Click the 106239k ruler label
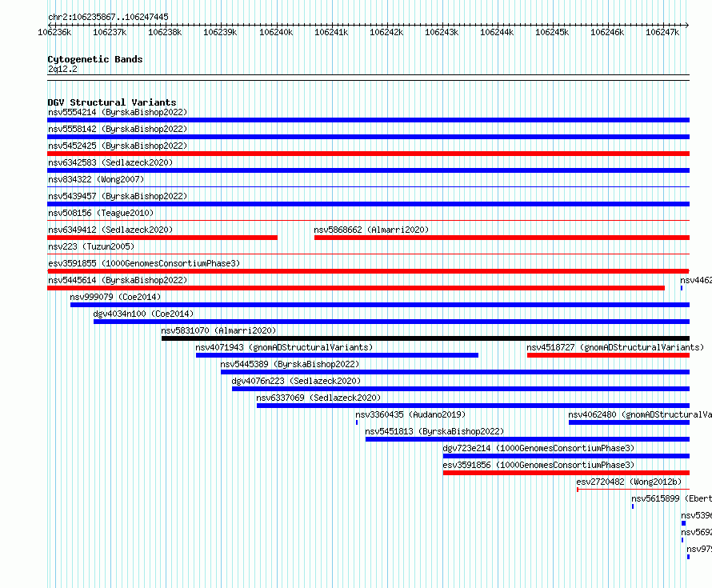The image size is (712, 588). point(220,32)
